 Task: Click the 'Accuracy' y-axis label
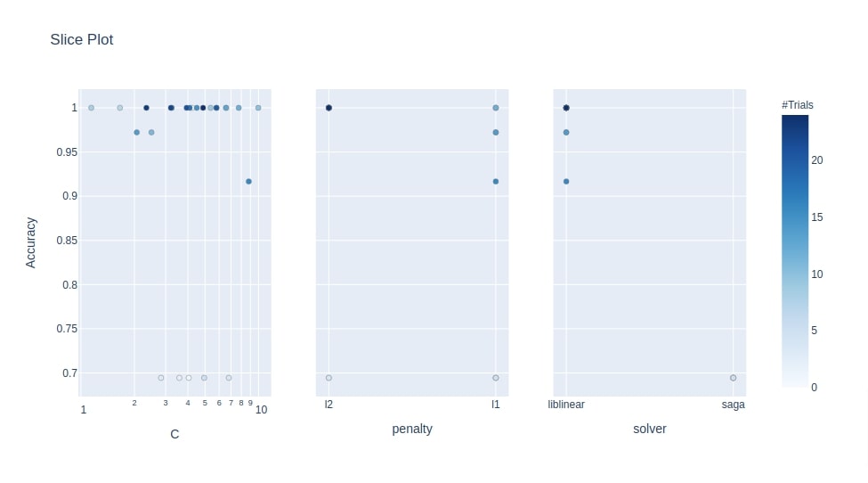coord(30,242)
